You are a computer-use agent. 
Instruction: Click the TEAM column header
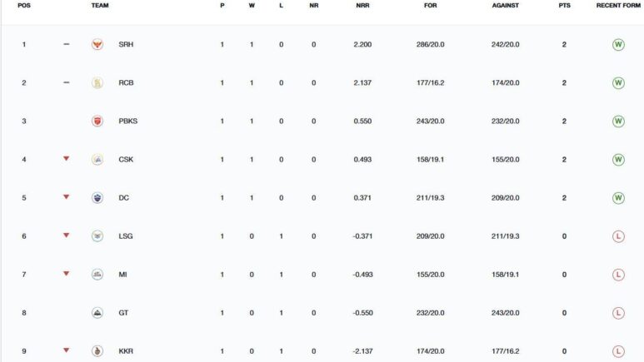[x=100, y=6]
